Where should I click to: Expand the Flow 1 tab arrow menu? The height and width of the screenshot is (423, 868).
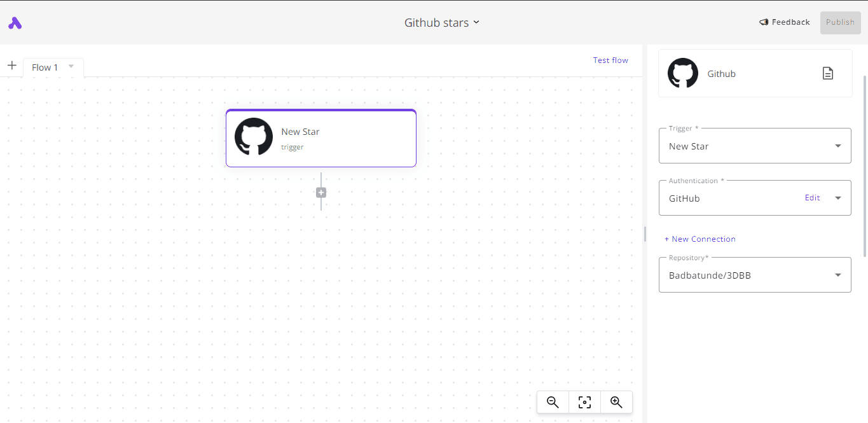[x=71, y=66]
